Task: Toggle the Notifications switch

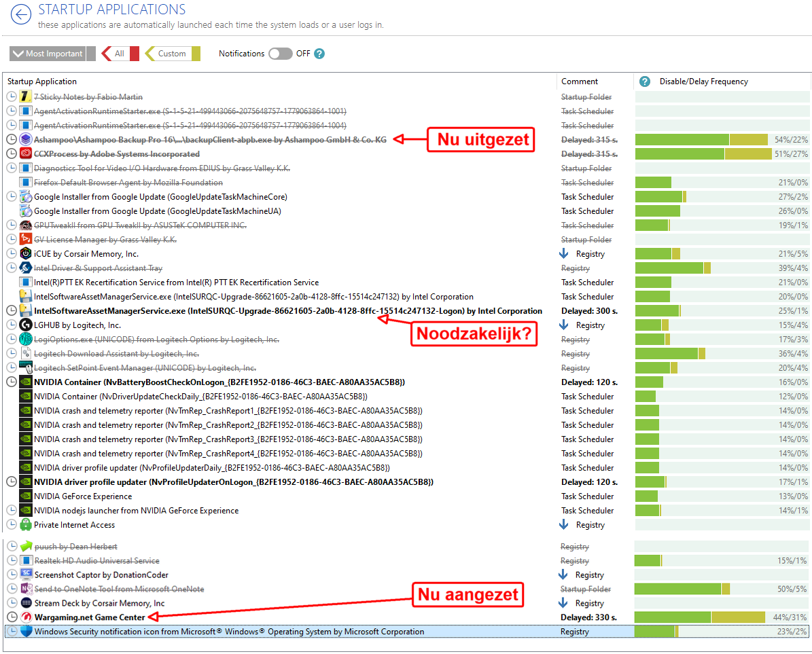Action: click(x=280, y=54)
